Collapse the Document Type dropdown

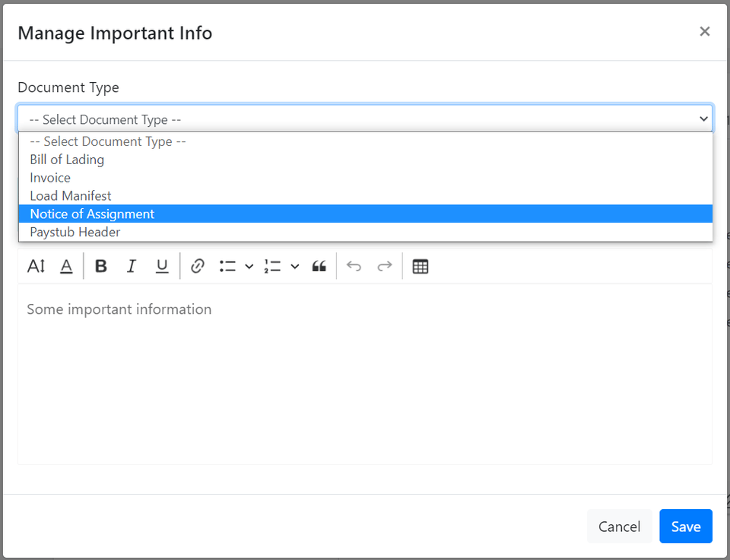point(365,119)
